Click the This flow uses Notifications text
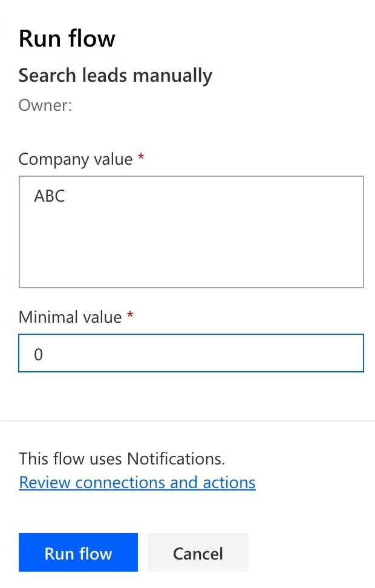375x588 pixels. pos(122,458)
